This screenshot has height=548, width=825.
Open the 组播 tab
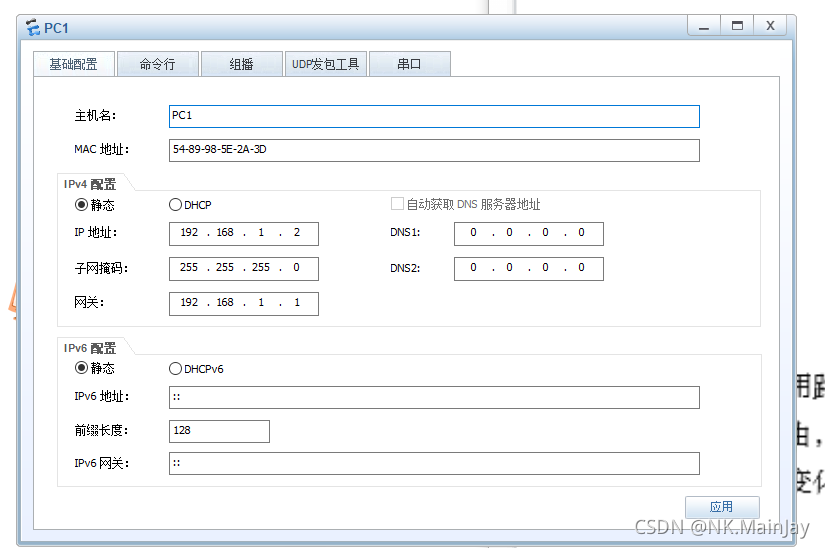click(242, 64)
